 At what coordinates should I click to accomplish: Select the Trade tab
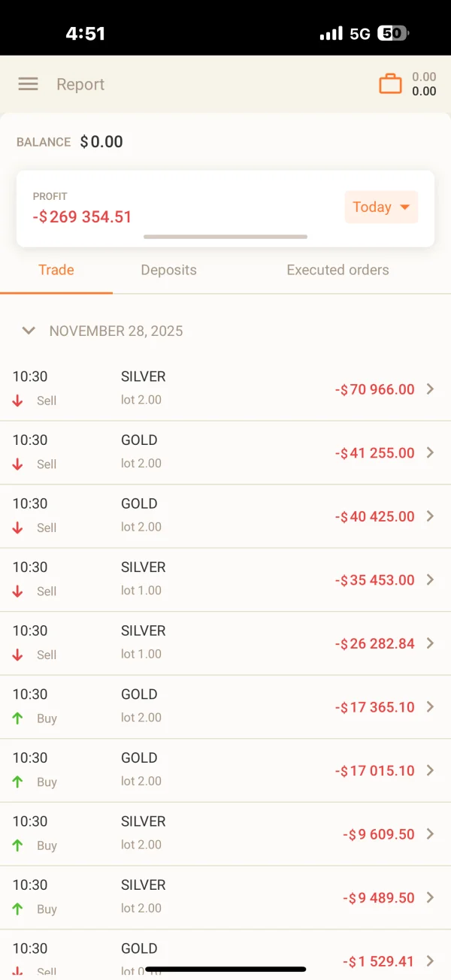(56, 270)
